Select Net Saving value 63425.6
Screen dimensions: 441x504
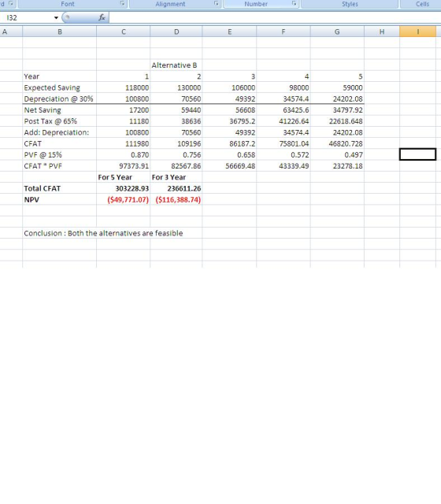pos(283,110)
